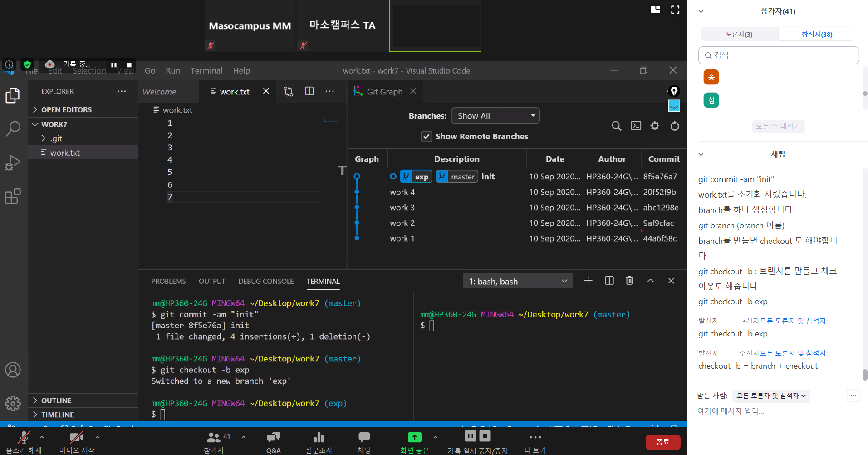
Task: Click the Git Graph refresh icon
Action: [675, 126]
